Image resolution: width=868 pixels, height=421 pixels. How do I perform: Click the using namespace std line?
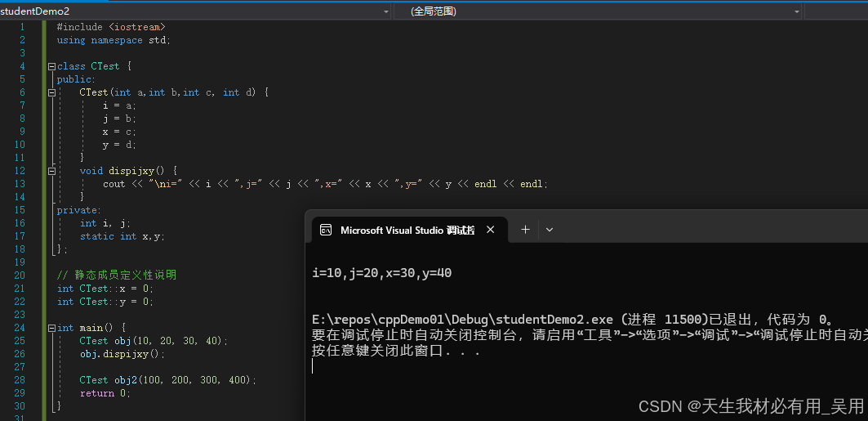[x=114, y=40]
